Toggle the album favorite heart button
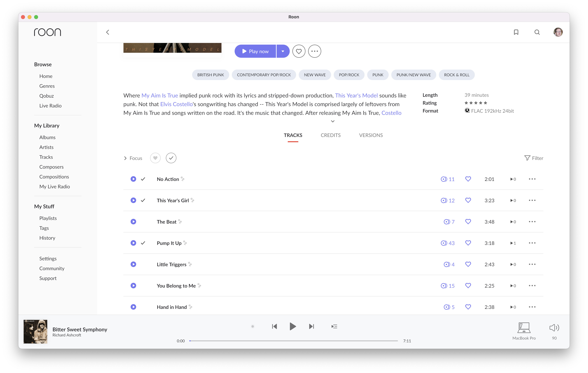This screenshot has width=588, height=373. click(x=299, y=51)
